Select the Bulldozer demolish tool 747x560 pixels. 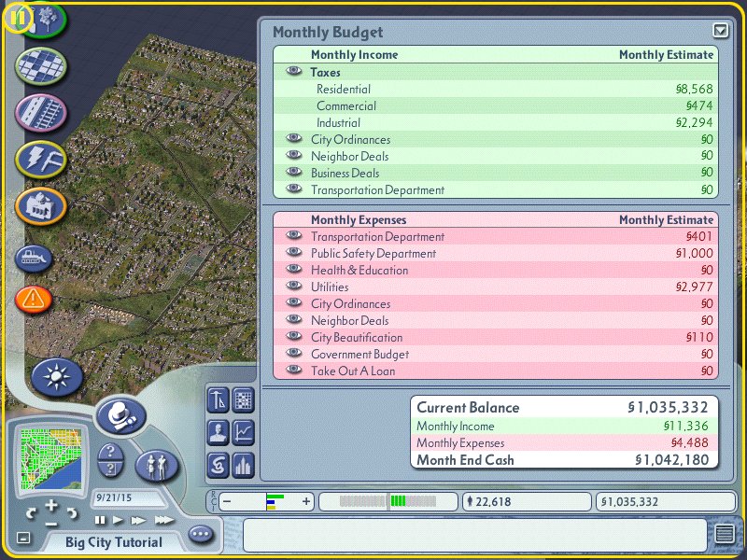pyautogui.click(x=35, y=258)
